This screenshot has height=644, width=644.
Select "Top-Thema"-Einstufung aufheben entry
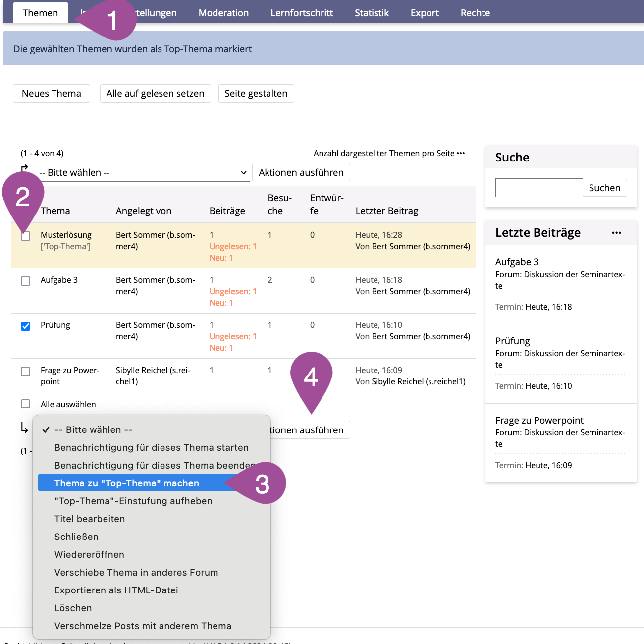tap(133, 501)
